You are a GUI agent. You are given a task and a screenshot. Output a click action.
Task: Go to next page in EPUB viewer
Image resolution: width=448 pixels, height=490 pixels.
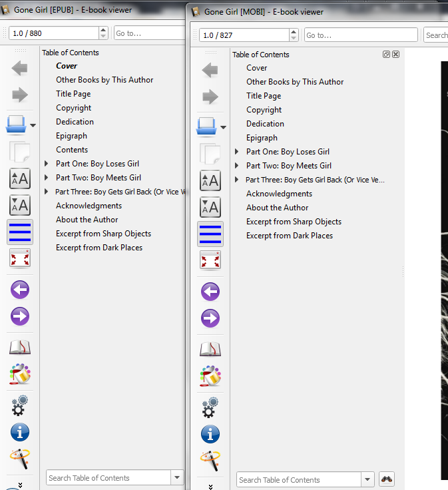tap(20, 316)
